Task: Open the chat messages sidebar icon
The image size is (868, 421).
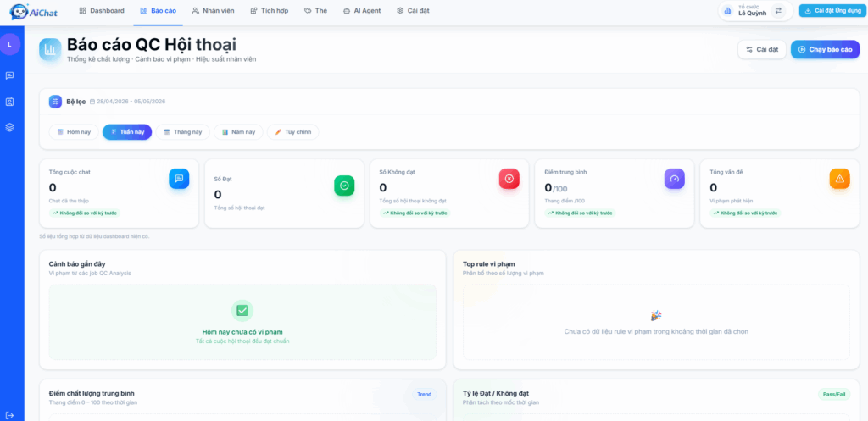Action: tap(9, 75)
